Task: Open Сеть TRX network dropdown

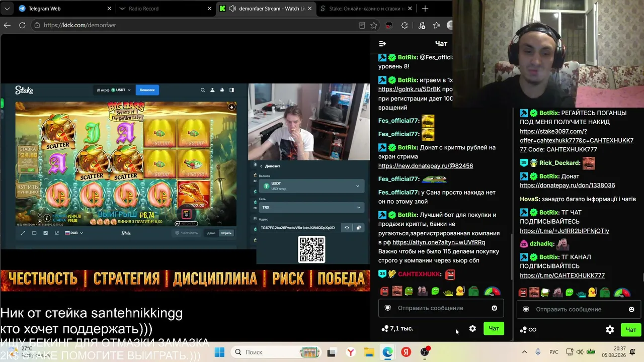Action: (311, 207)
